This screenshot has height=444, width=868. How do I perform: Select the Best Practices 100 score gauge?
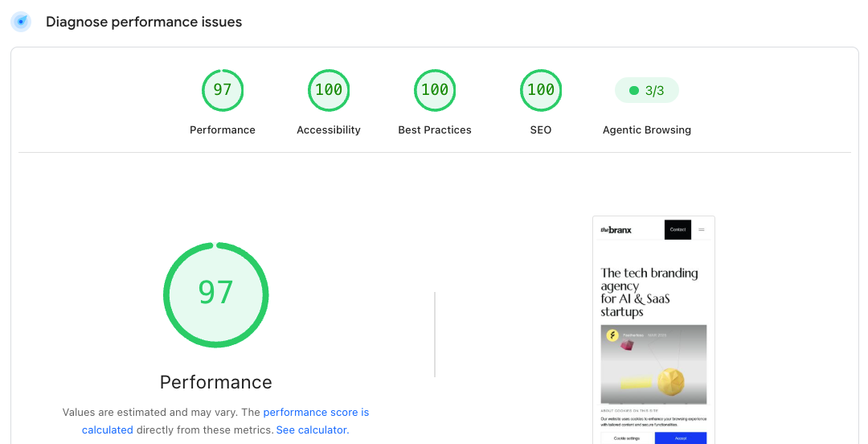pyautogui.click(x=435, y=90)
